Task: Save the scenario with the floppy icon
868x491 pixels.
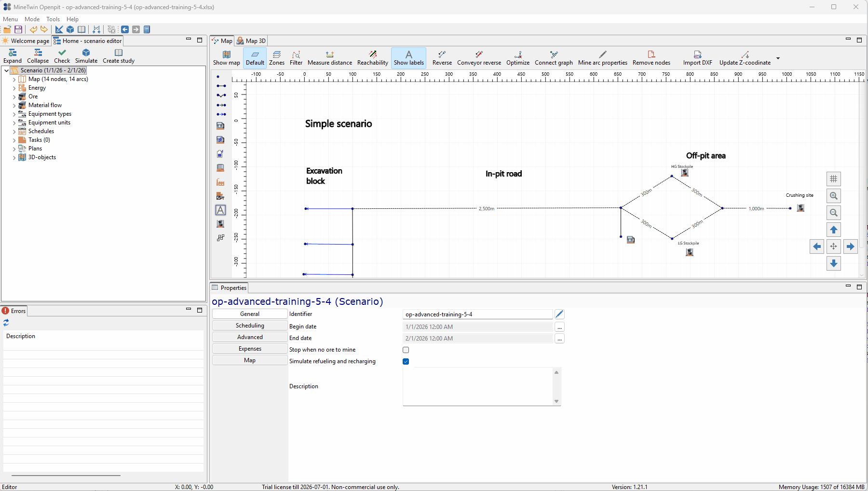Action: point(18,29)
